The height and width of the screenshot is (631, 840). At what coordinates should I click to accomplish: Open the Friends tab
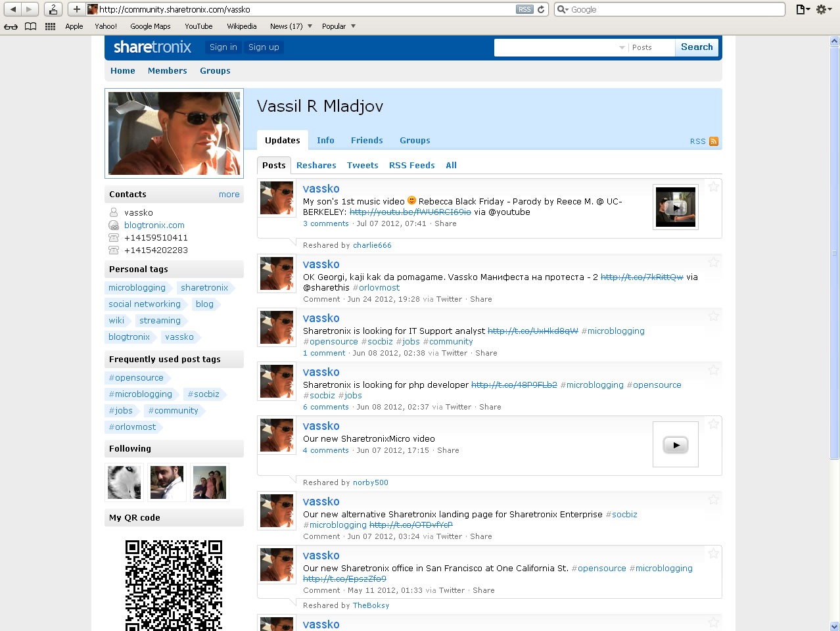click(367, 141)
